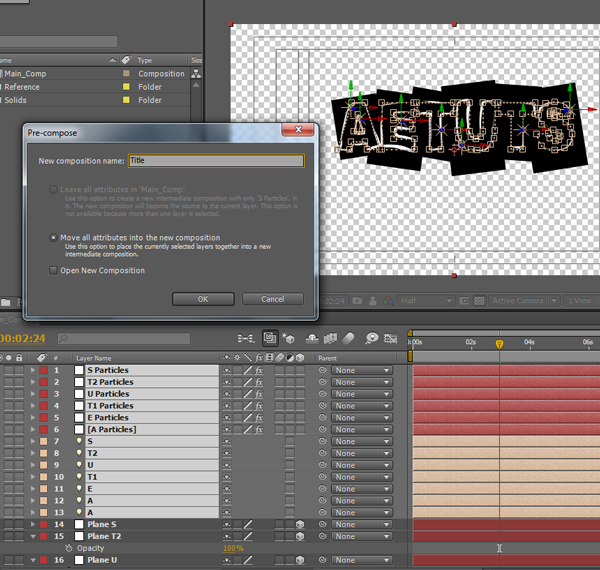
Task: Toggle the 3D layer box on E Particles
Action: coord(300,418)
